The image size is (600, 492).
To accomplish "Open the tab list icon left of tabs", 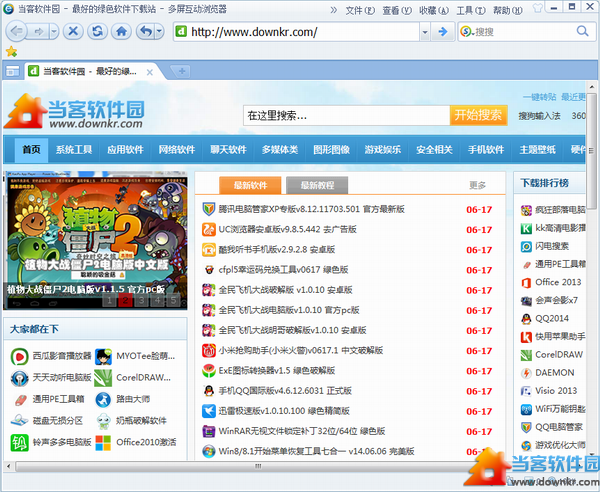I will pos(12,71).
